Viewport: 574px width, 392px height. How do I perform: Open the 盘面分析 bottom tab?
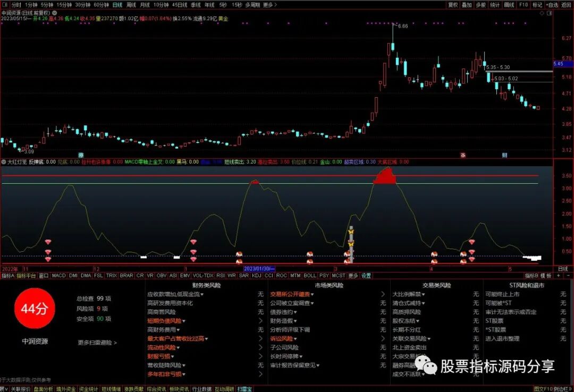[43, 389]
